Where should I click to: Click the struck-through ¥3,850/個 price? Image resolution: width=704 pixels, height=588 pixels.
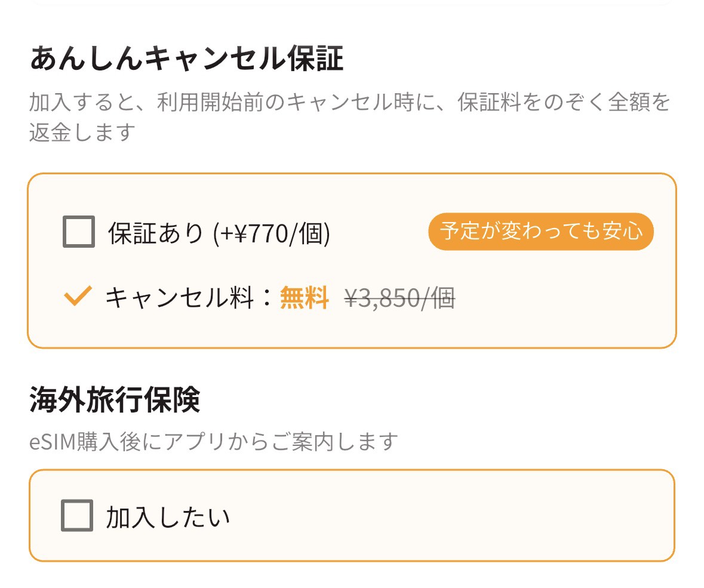click(x=399, y=298)
